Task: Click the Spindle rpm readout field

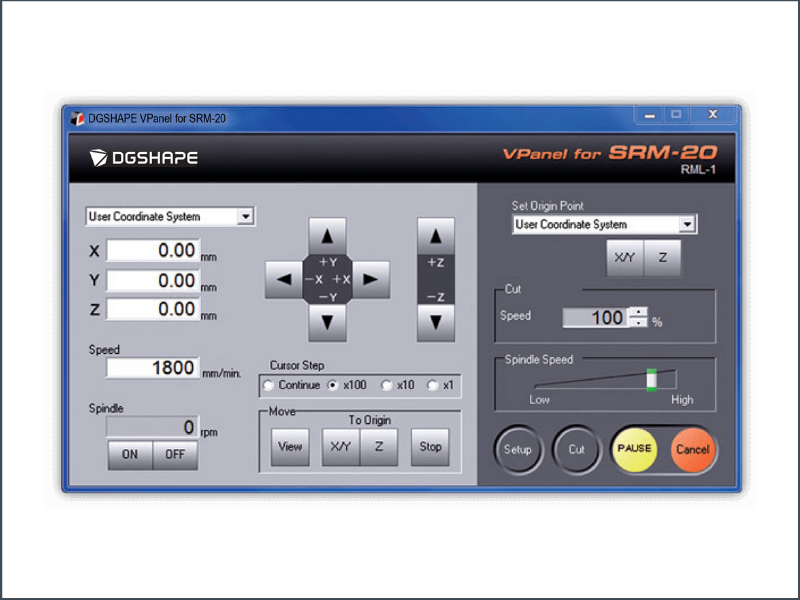Action: pyautogui.click(x=153, y=427)
